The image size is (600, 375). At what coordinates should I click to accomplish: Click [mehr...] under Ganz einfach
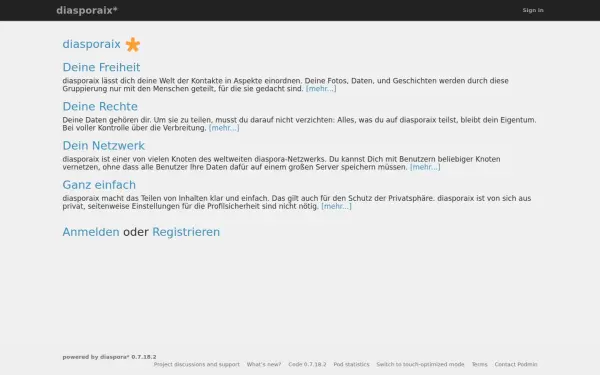click(336, 206)
